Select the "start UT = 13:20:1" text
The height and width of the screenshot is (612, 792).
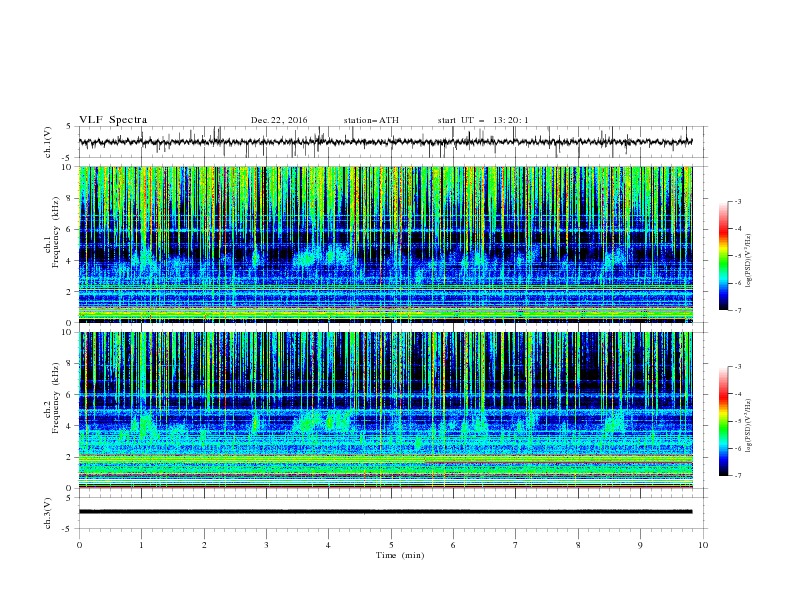482,120
